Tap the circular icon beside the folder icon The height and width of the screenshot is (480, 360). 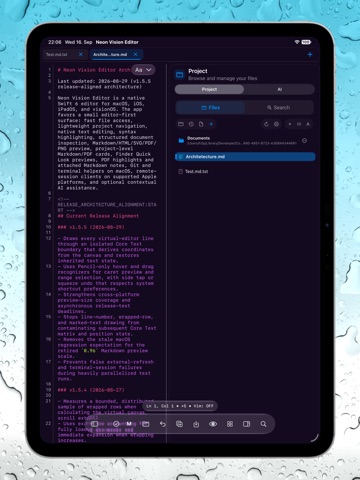191,124
